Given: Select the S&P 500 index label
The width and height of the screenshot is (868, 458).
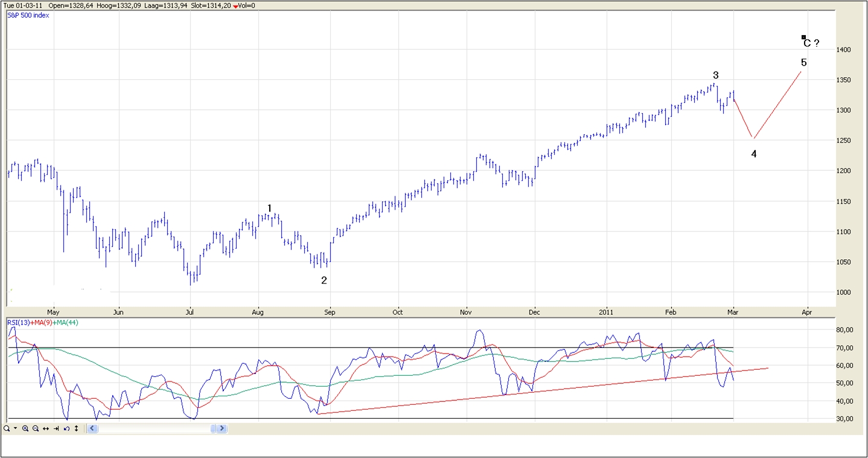Looking at the screenshot, I should [28, 15].
